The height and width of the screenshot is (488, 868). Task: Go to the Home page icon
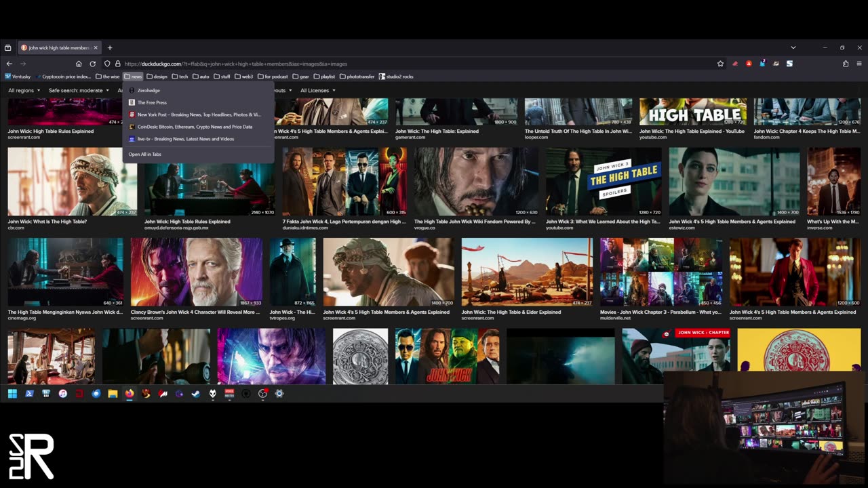pos(79,64)
